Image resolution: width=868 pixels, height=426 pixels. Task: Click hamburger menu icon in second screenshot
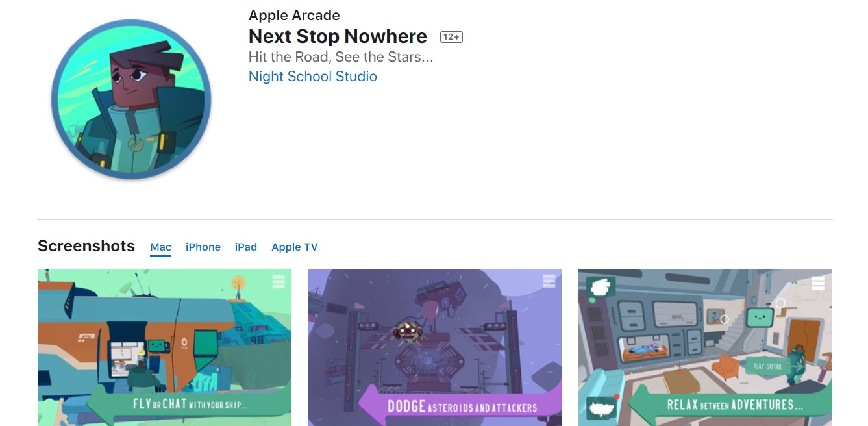(549, 281)
